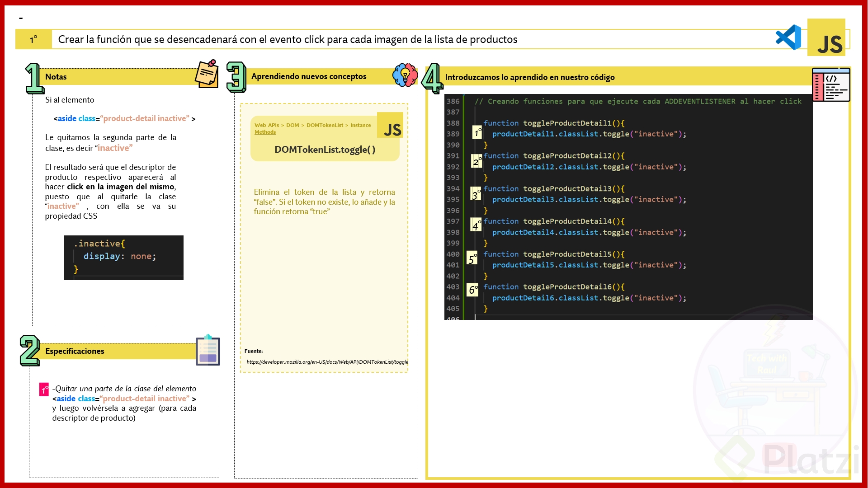Click function toggleProductDetail1 declaration
868x488 pixels.
tap(554, 123)
